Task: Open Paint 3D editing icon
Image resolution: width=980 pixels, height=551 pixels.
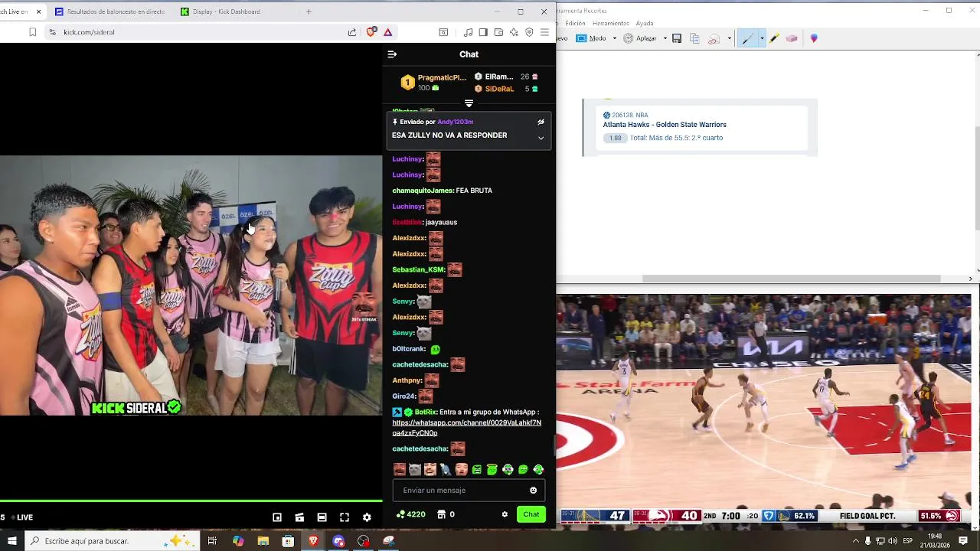Action: (x=814, y=38)
